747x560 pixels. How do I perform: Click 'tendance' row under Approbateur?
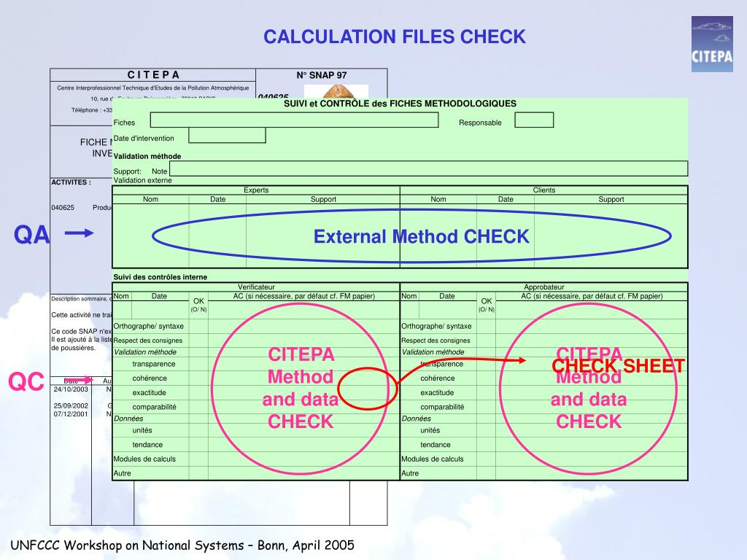(435, 445)
